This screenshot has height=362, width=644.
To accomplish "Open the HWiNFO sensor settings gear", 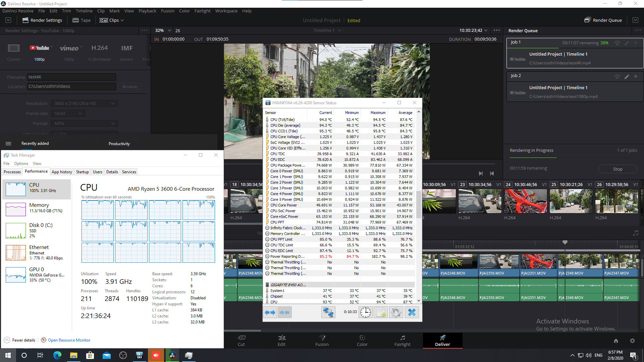I will coord(396,312).
